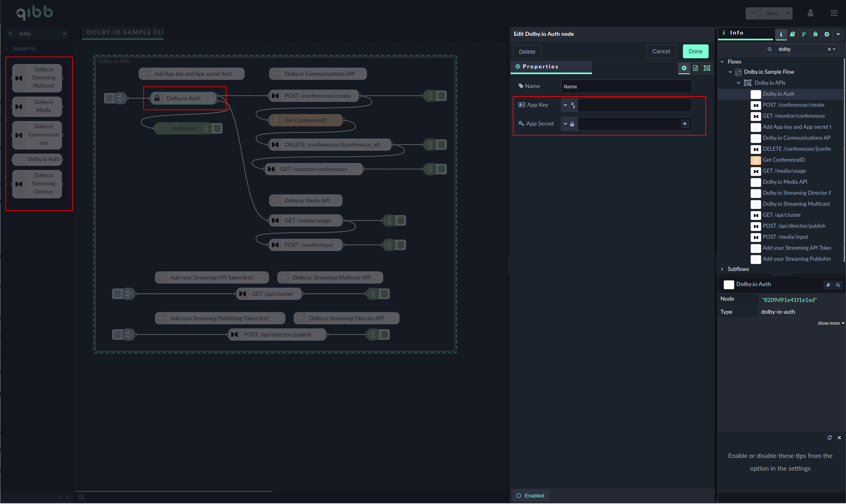Image resolution: width=846 pixels, height=504 pixels.
Task: Click the App Key input field
Action: click(634, 105)
